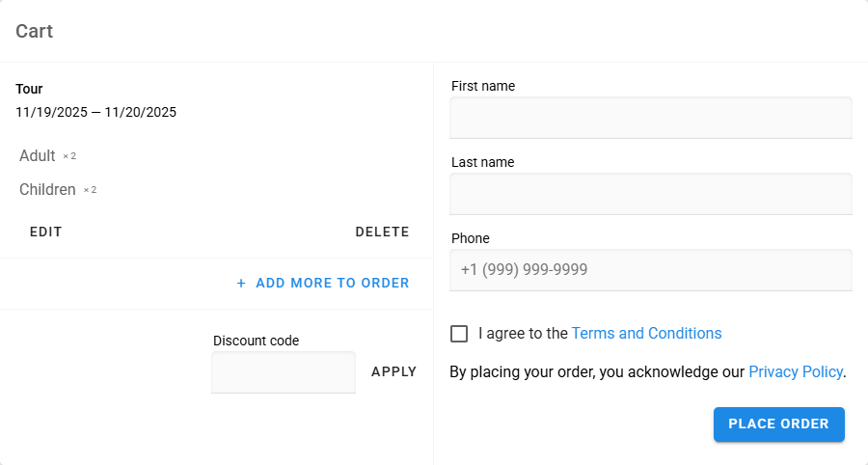Click the Tour item title
The image size is (868, 465).
29,89
